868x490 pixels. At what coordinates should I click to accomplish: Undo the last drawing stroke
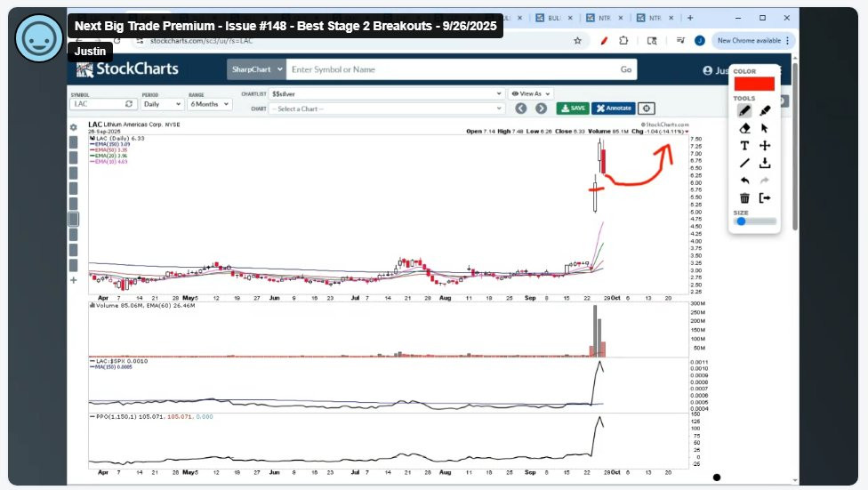744,181
